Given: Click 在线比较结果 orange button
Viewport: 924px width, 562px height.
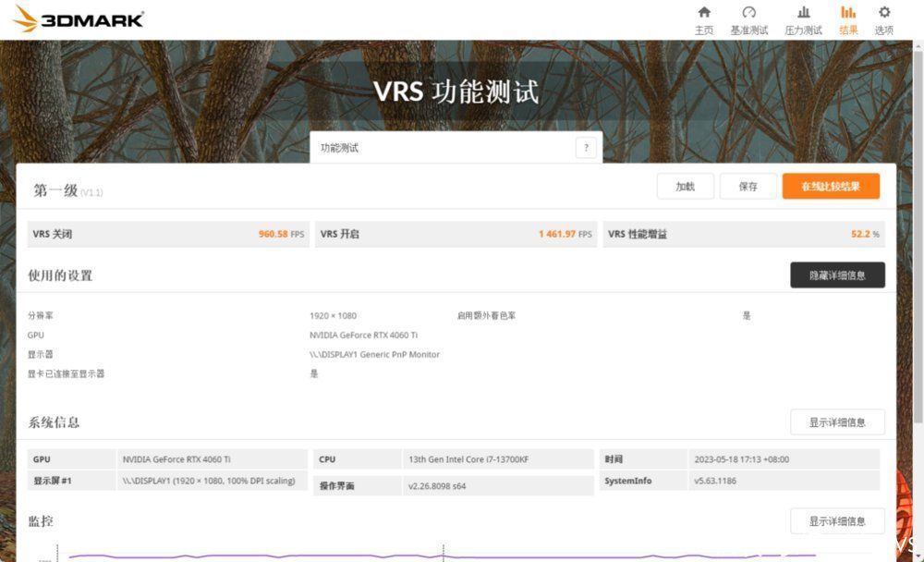Looking at the screenshot, I should (831, 187).
